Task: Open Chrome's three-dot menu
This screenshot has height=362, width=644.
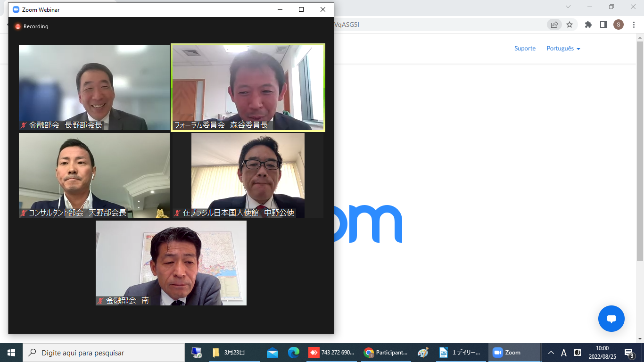Action: pyautogui.click(x=634, y=25)
